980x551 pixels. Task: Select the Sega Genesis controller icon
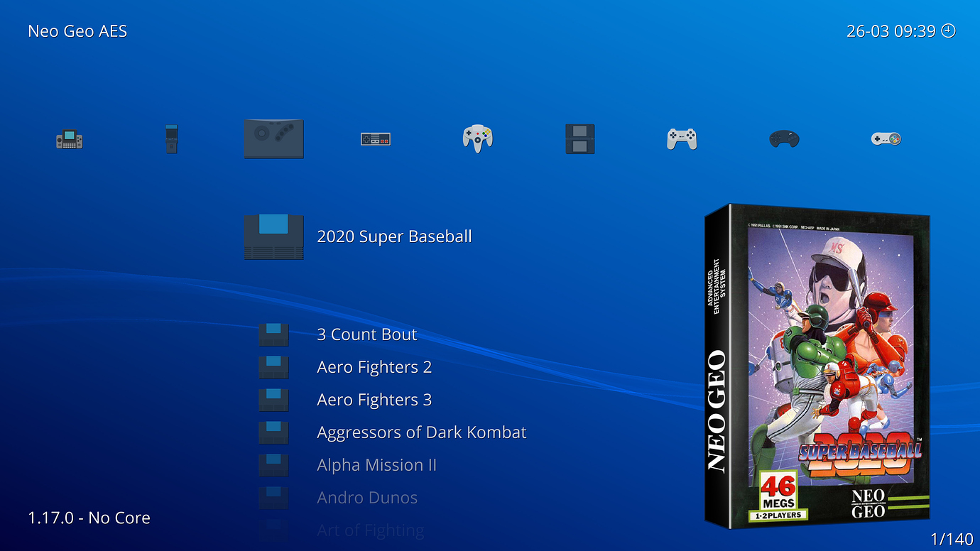click(783, 139)
